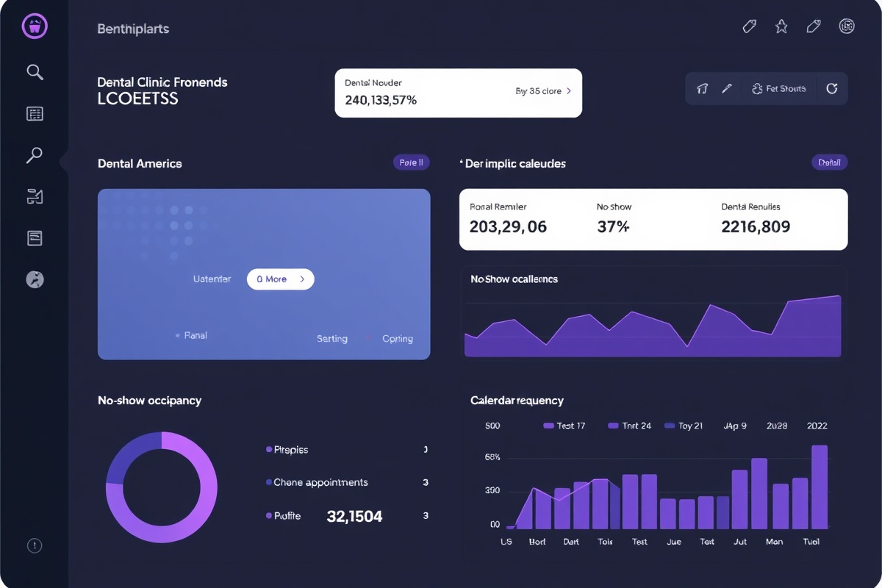This screenshot has width=882, height=588.
Task: Click the pen icon in toolbar
Action: 727,88
